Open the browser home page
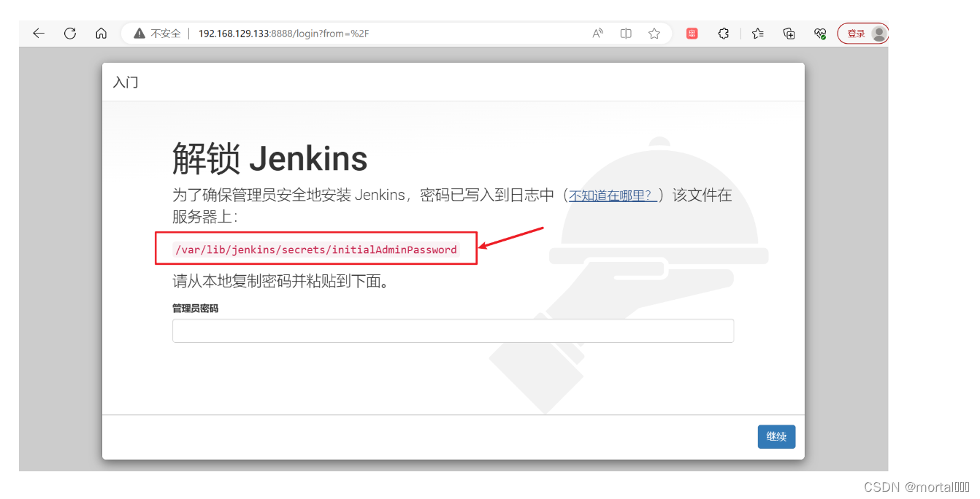Viewport: 980px width, 499px height. tap(102, 34)
